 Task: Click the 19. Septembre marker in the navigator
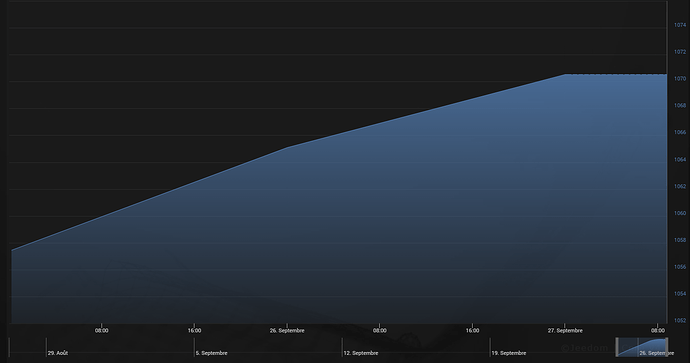click(x=508, y=353)
